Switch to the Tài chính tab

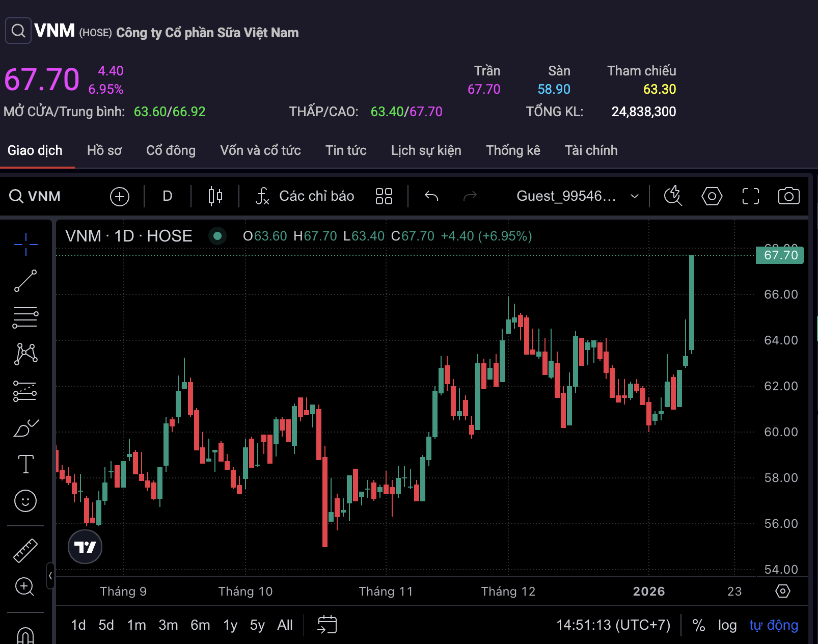pyautogui.click(x=591, y=150)
